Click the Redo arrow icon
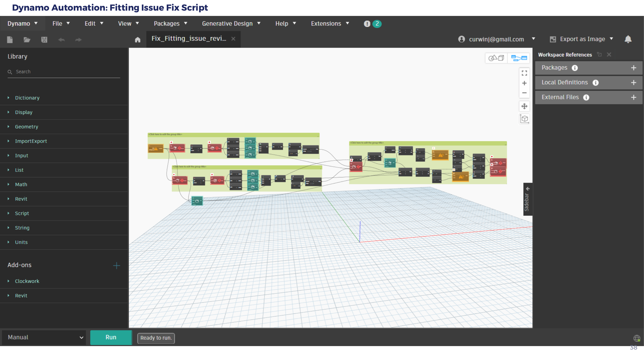The height and width of the screenshot is (362, 644). coord(78,40)
